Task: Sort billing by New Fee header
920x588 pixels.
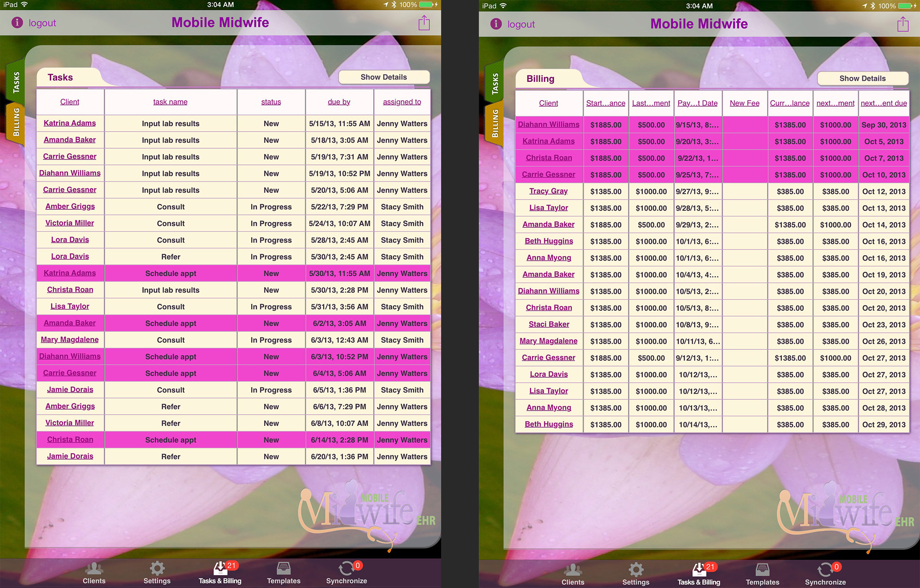Action: coord(744,103)
